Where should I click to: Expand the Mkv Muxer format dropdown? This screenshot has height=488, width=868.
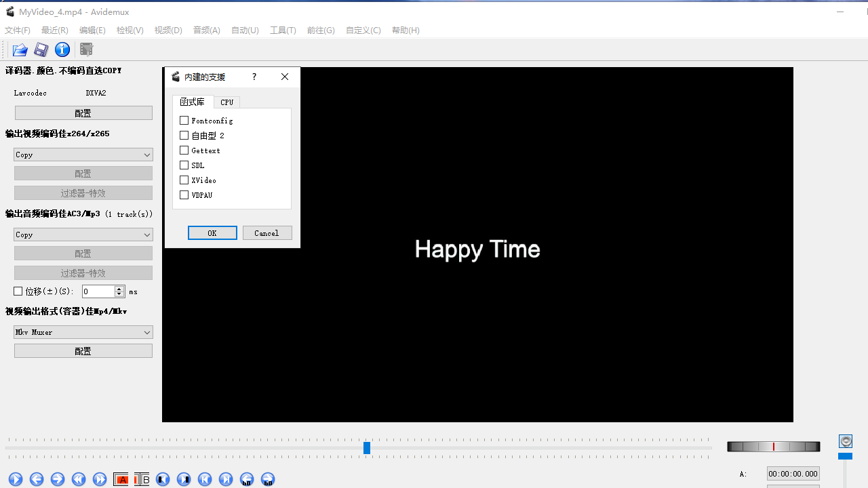click(x=83, y=333)
